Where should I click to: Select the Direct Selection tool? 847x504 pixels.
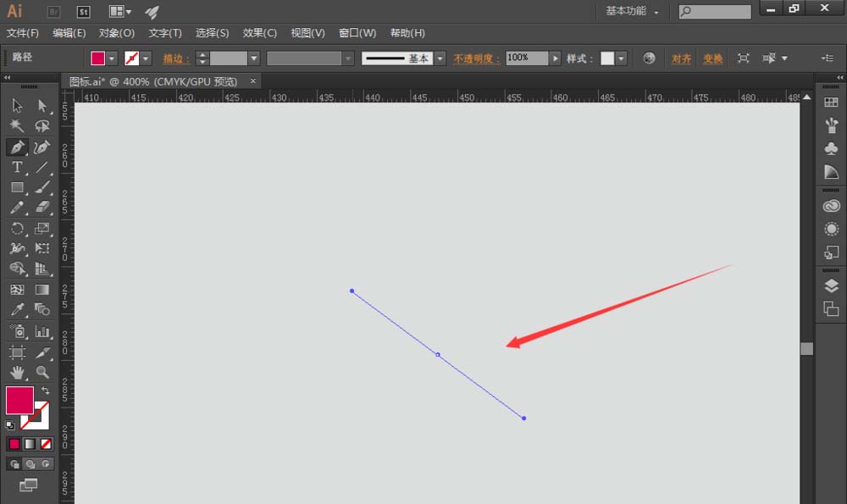(42, 105)
